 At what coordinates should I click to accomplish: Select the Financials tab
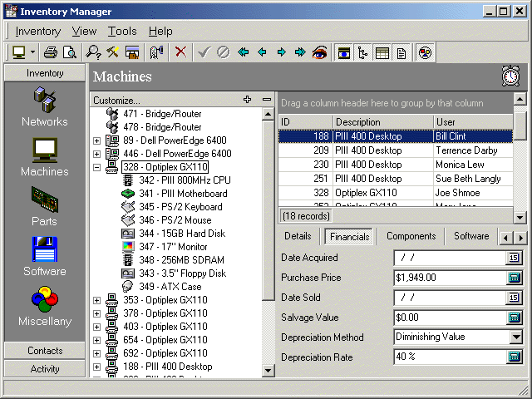point(349,236)
